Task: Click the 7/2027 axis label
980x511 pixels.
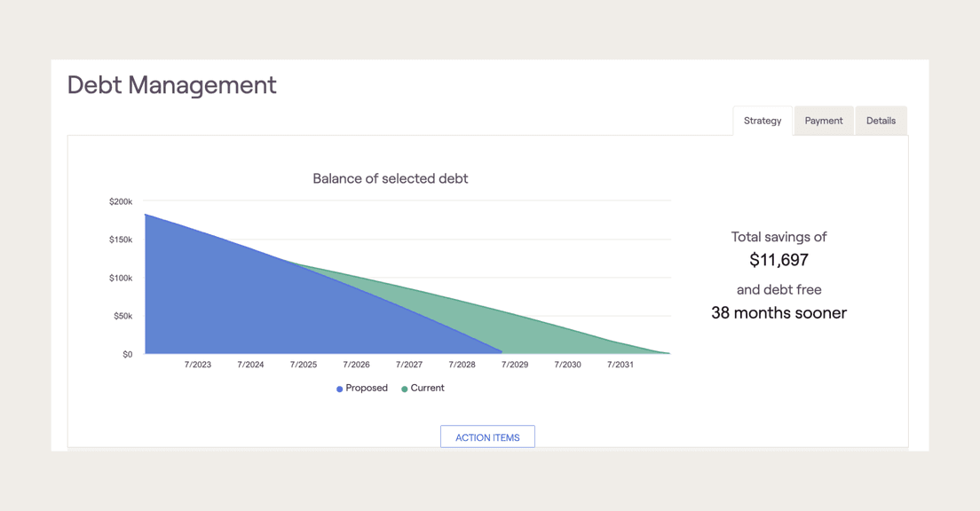Action: 408,364
